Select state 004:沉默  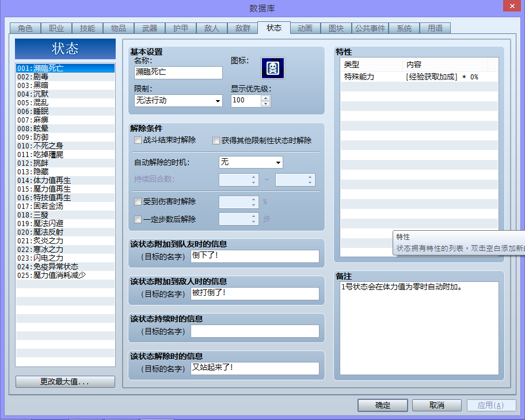[65, 94]
